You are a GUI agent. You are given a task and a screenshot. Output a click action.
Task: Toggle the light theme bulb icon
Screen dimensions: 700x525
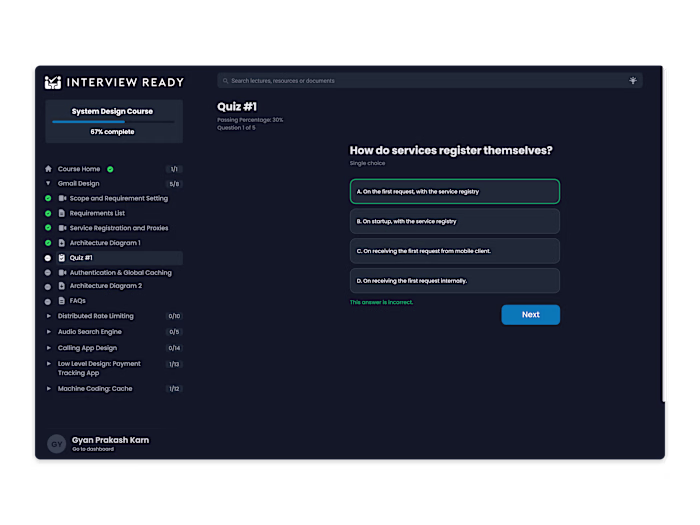pos(633,80)
